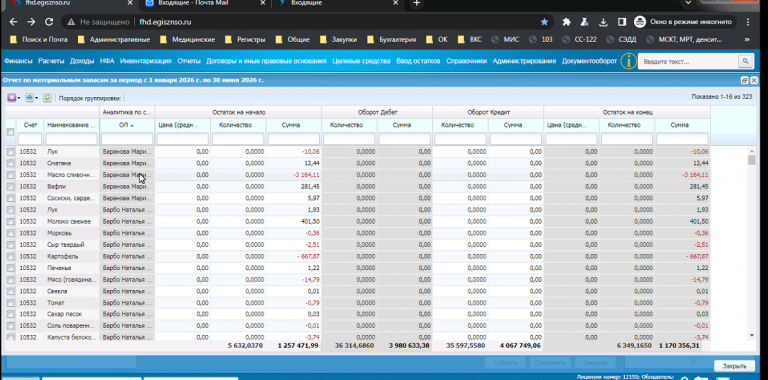Click the printer icon in report toolbar
This screenshot has height=380, width=768.
(x=29, y=98)
